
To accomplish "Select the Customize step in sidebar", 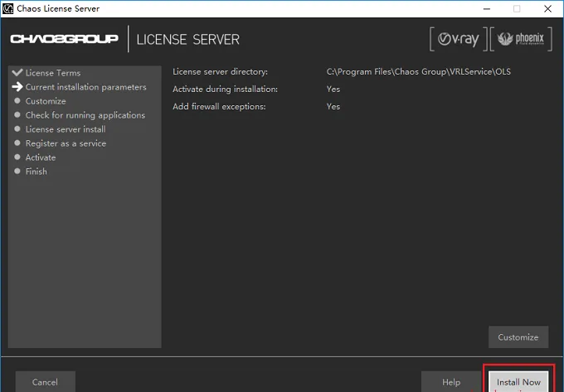I will point(46,101).
